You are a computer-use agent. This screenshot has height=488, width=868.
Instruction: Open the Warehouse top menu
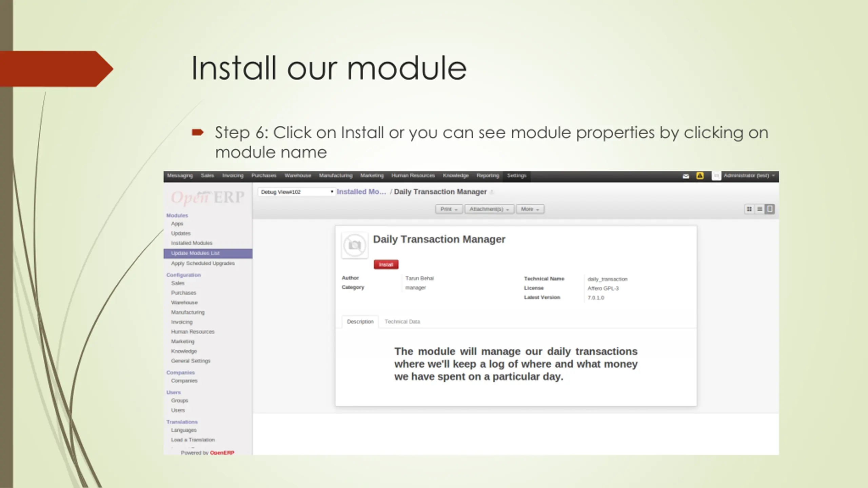298,176
